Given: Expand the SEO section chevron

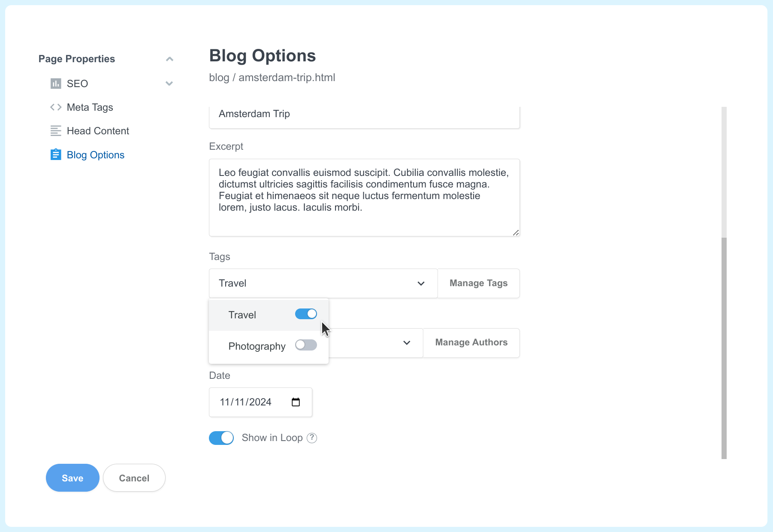Looking at the screenshot, I should 169,83.
